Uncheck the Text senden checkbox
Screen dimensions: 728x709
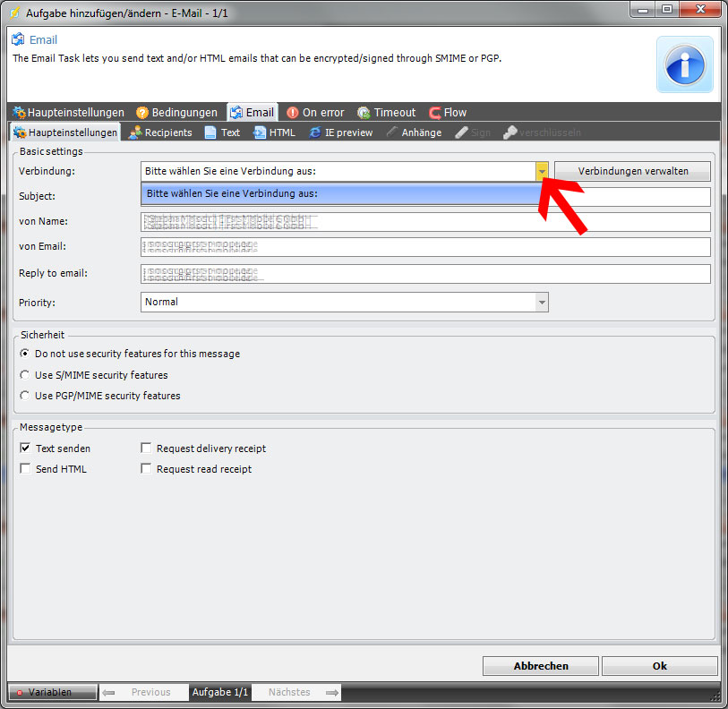point(25,448)
